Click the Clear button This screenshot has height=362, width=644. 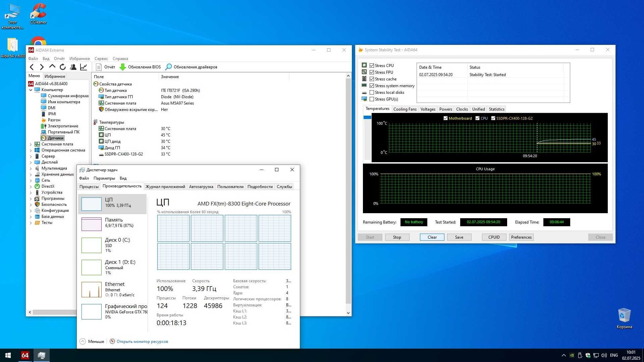pyautogui.click(x=432, y=237)
